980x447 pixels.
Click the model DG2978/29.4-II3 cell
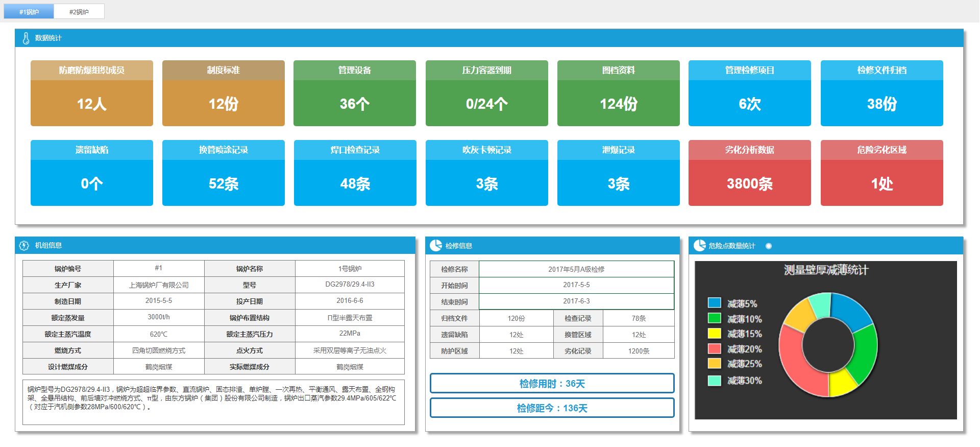coord(350,285)
